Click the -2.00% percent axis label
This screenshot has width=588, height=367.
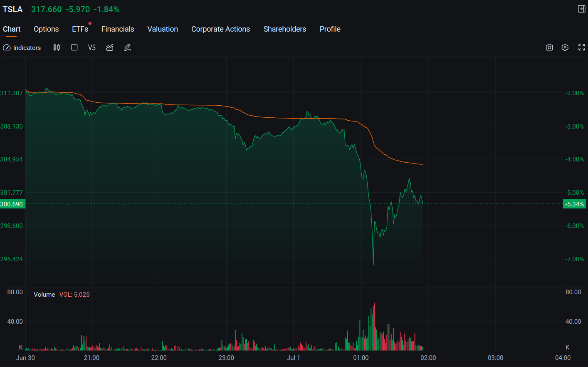pyautogui.click(x=575, y=93)
